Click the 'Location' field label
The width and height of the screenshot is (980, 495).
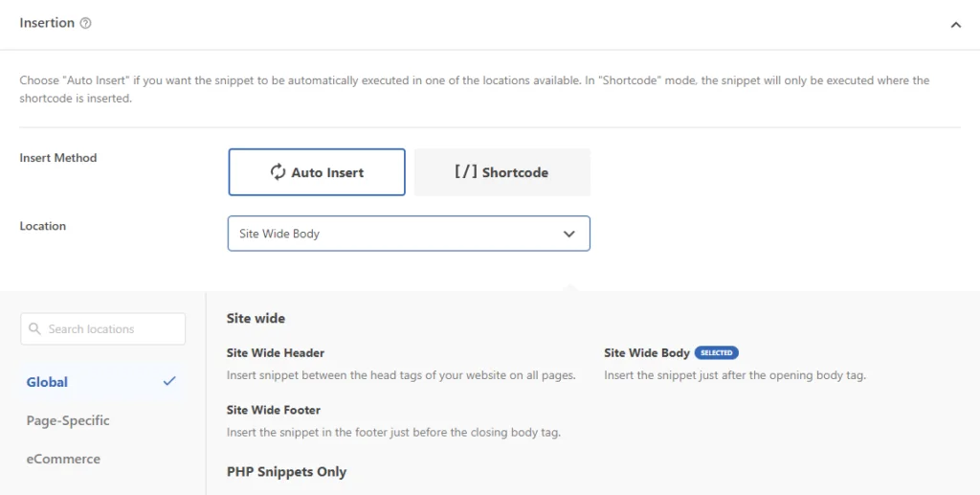[42, 226]
